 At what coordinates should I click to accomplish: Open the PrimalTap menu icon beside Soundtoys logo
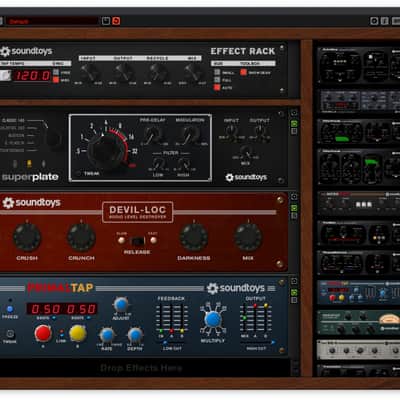pos(272,288)
